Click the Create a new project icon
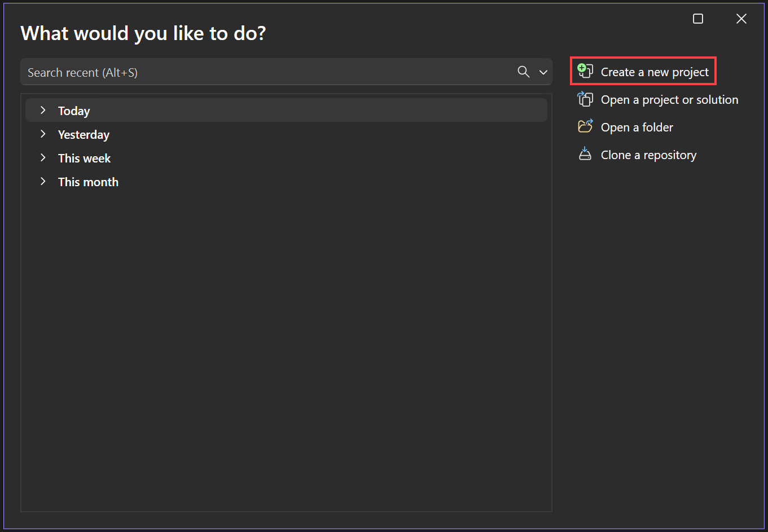 coord(585,71)
